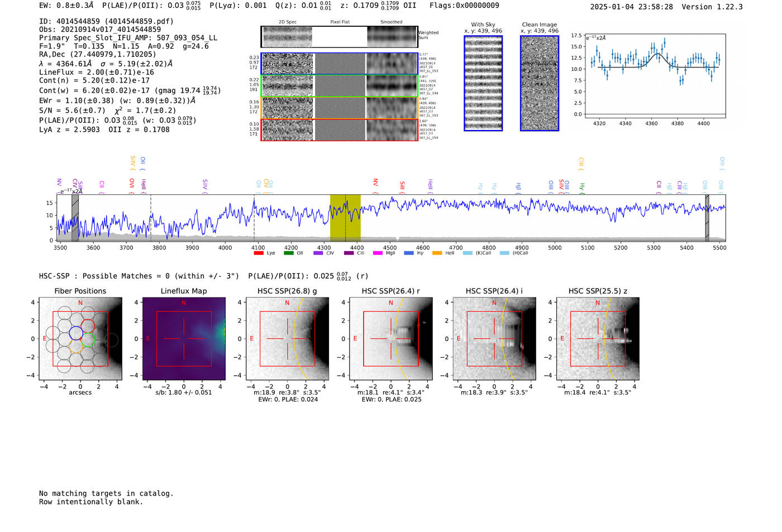Screen dimensions: 782x532
Task: Select the 'Row intentionally blank.' text
Action: pos(91,502)
